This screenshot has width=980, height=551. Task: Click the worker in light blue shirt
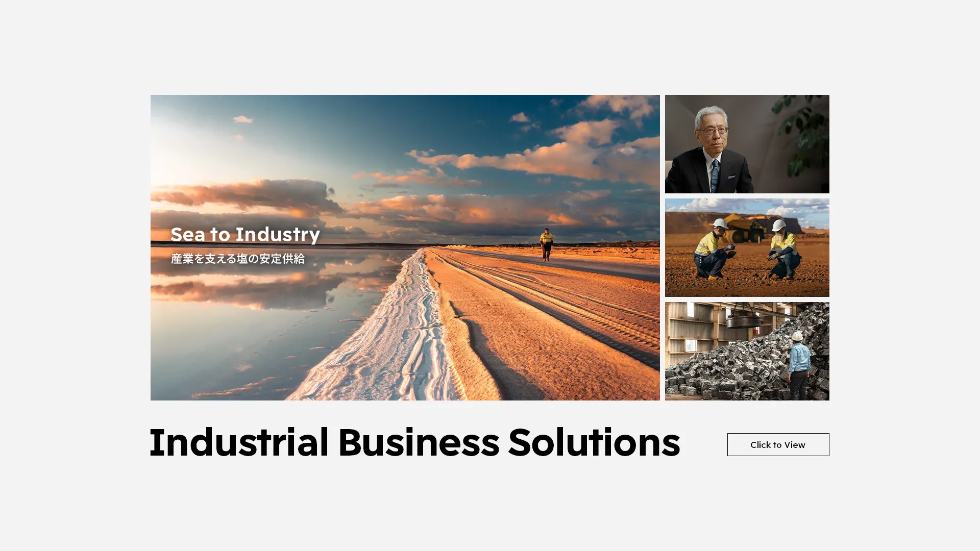(799, 365)
